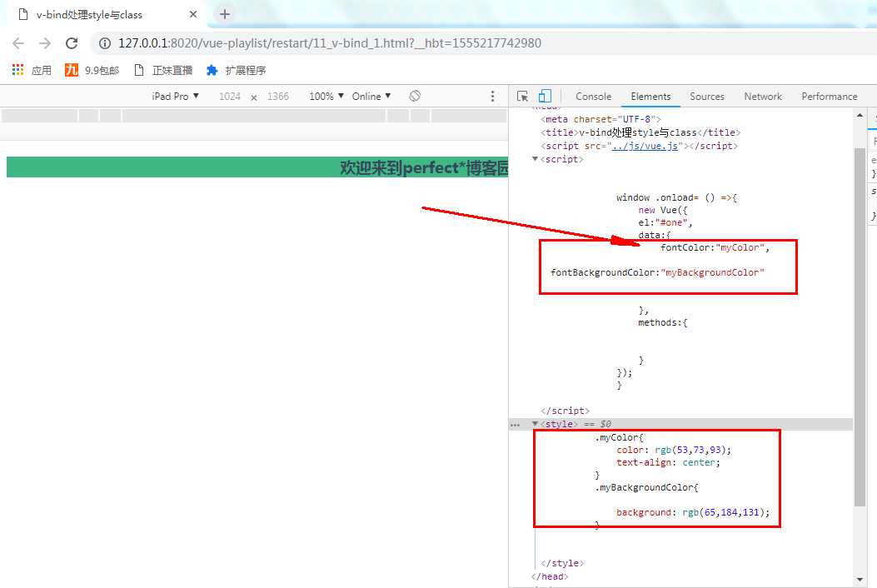Switch to the Performance tab

tap(829, 97)
